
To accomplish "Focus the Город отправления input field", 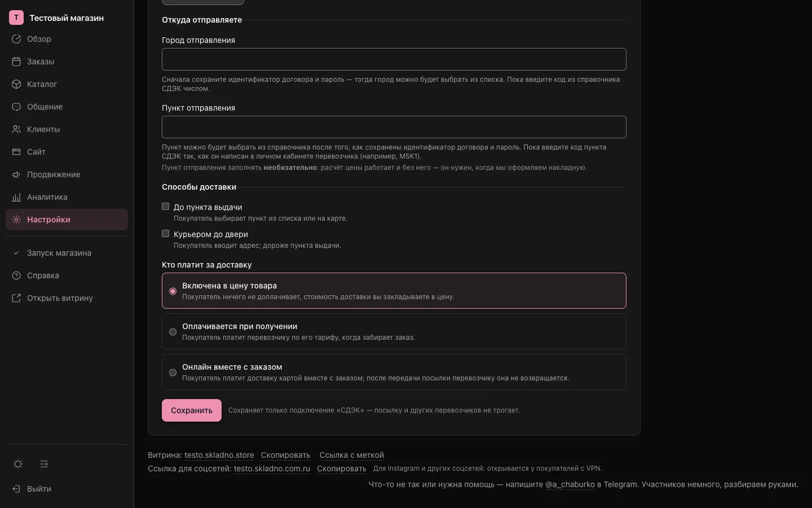I will click(x=394, y=59).
